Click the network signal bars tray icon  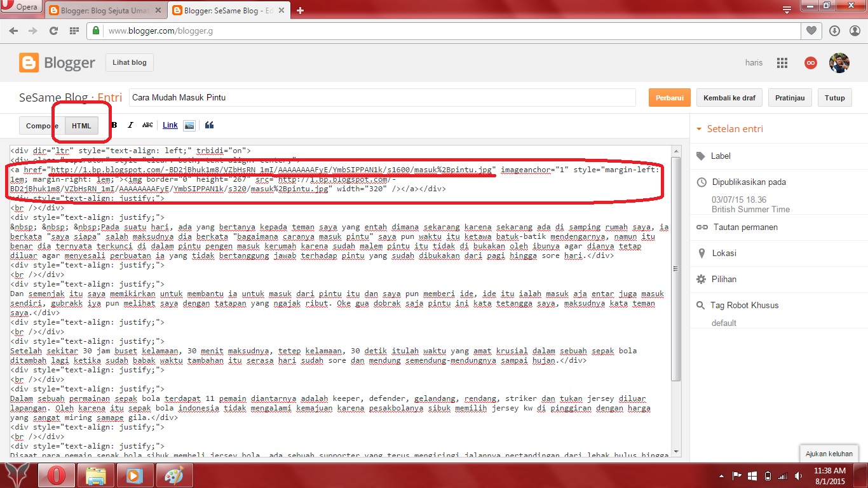[783, 475]
